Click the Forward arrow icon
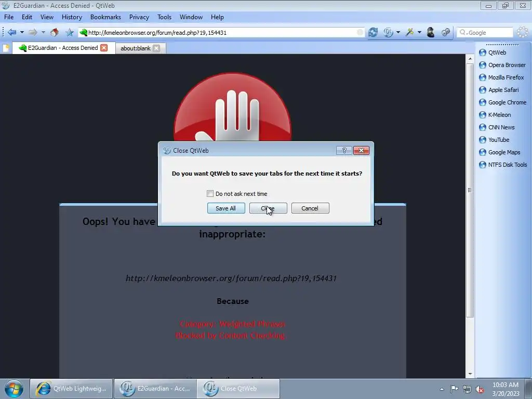 tap(33, 32)
